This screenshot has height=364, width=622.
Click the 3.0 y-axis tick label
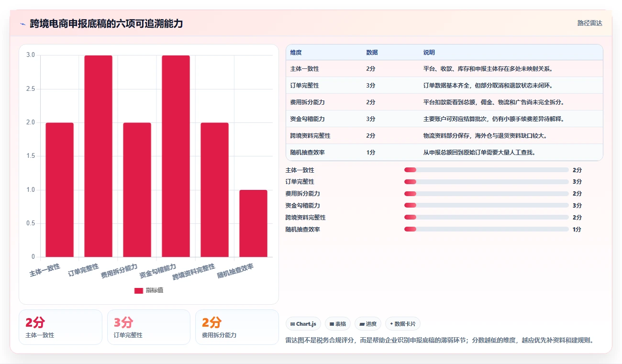(x=31, y=55)
